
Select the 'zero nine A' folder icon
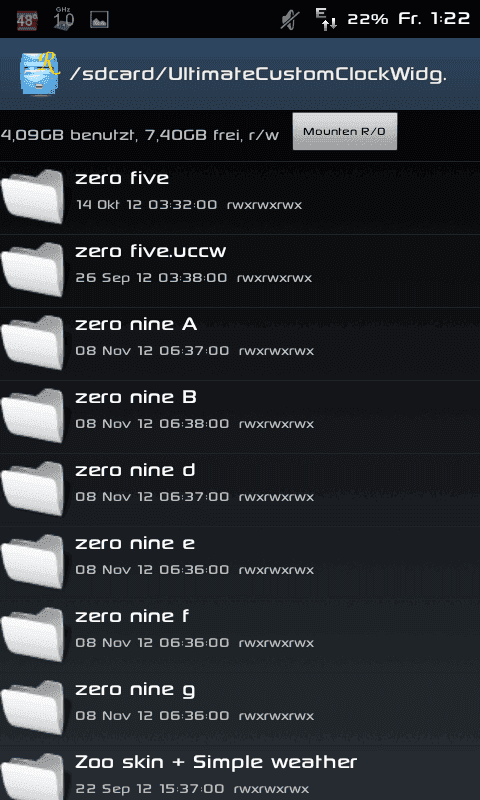[33, 343]
